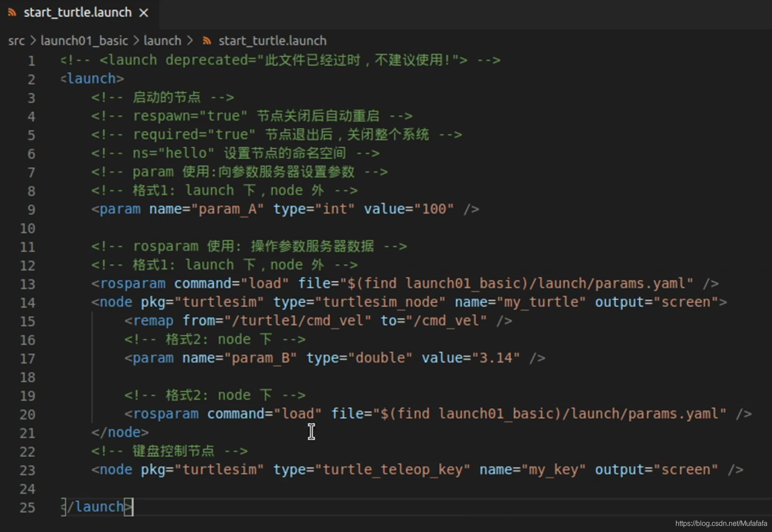Screen dimensions: 772x532
Task: Click the param usage comment on line 7
Action: coord(240,172)
